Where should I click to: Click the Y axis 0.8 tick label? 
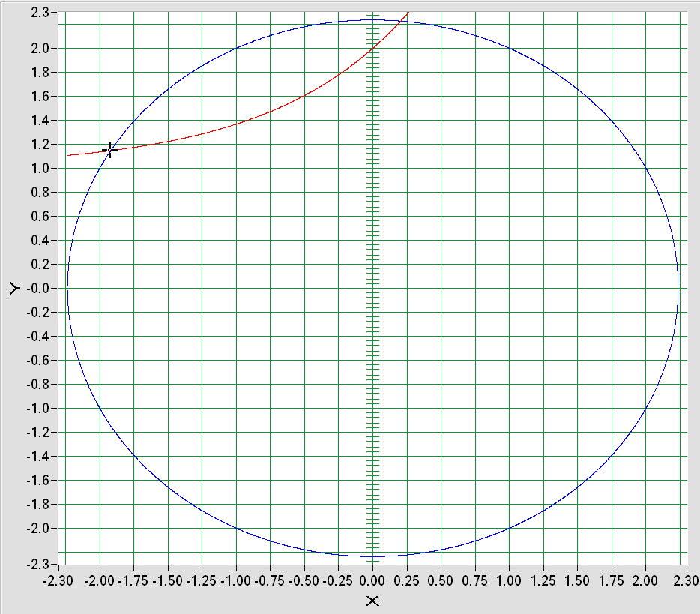click(x=40, y=193)
